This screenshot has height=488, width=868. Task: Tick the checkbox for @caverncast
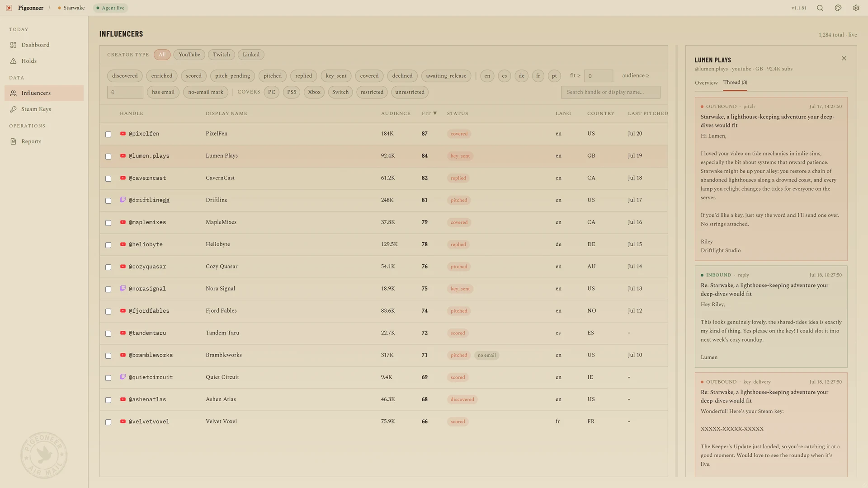point(108,178)
